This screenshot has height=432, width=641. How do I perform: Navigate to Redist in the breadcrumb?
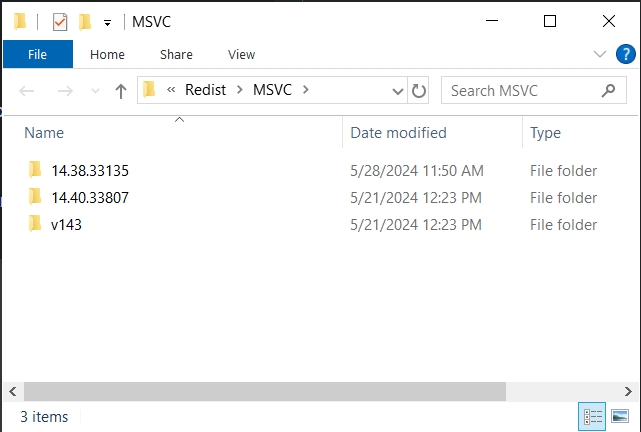tap(204, 91)
